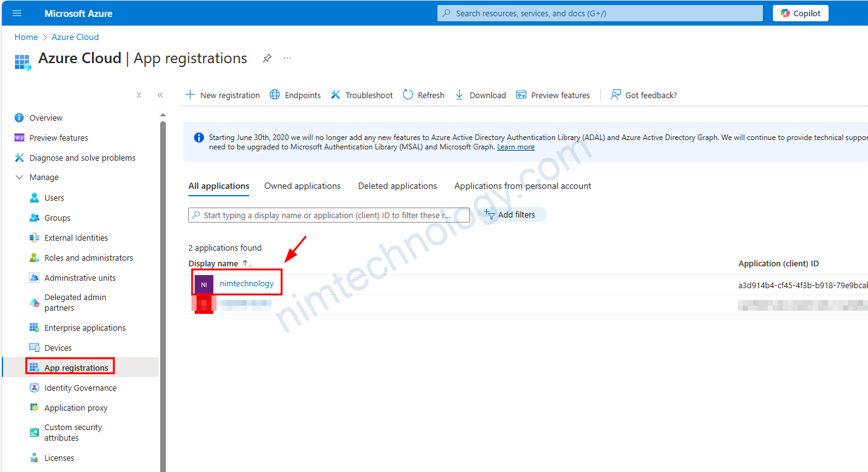Image resolution: width=868 pixels, height=472 pixels.
Task: Refresh the app registrations list
Action: pos(424,95)
